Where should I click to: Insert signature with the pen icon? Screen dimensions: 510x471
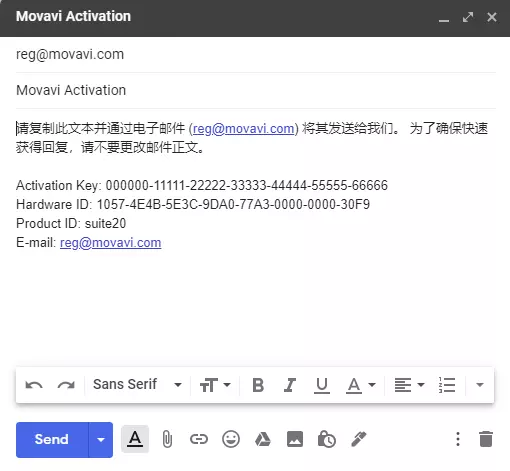pyautogui.click(x=359, y=439)
